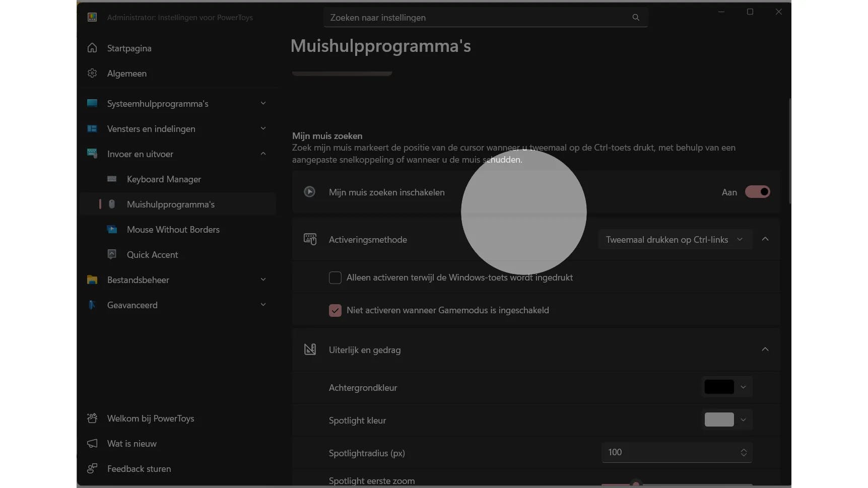Click the Welkom bij PowerToys icon
The image size is (868, 488).
(x=92, y=418)
